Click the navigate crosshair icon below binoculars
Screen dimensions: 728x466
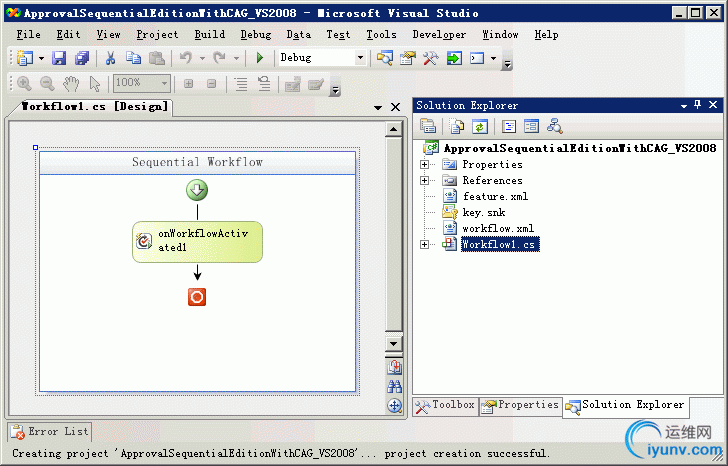pyautogui.click(x=394, y=406)
